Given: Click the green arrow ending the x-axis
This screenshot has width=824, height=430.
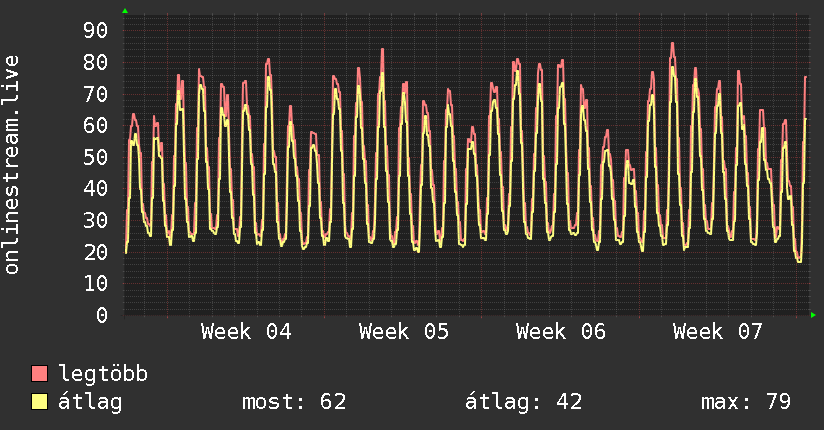Looking at the screenshot, I should pyautogui.click(x=814, y=315).
